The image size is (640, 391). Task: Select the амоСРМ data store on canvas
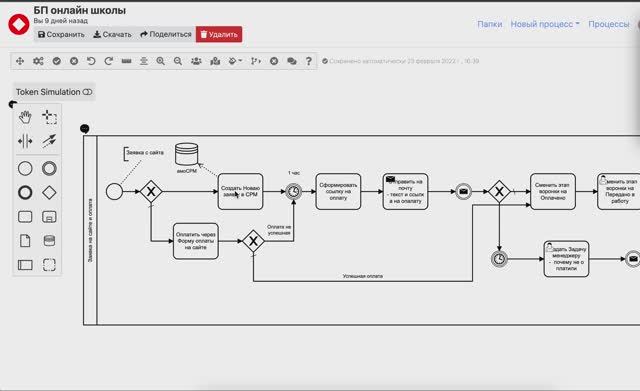pos(187,154)
